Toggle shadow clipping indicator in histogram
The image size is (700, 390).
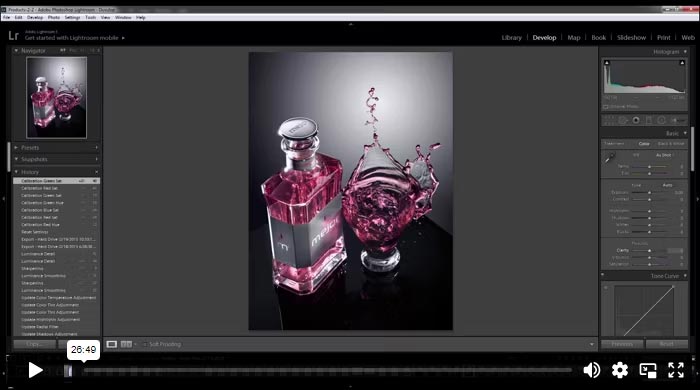607,63
